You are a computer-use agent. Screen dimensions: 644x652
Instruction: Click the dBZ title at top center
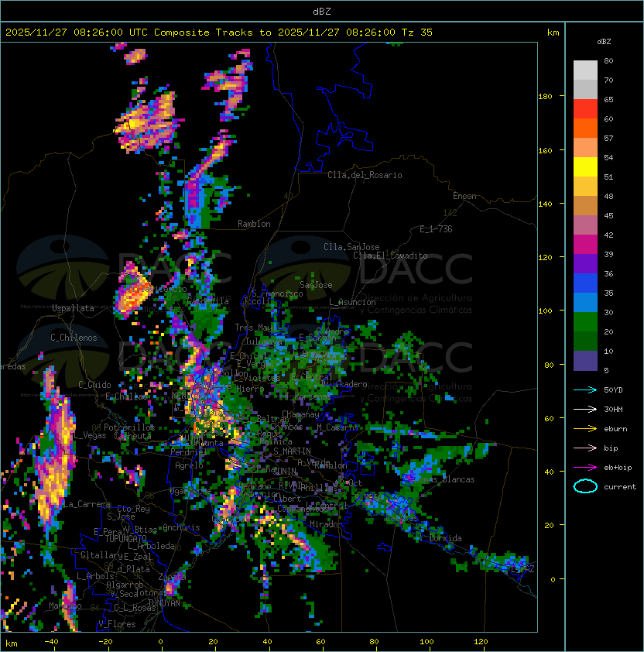[322, 12]
